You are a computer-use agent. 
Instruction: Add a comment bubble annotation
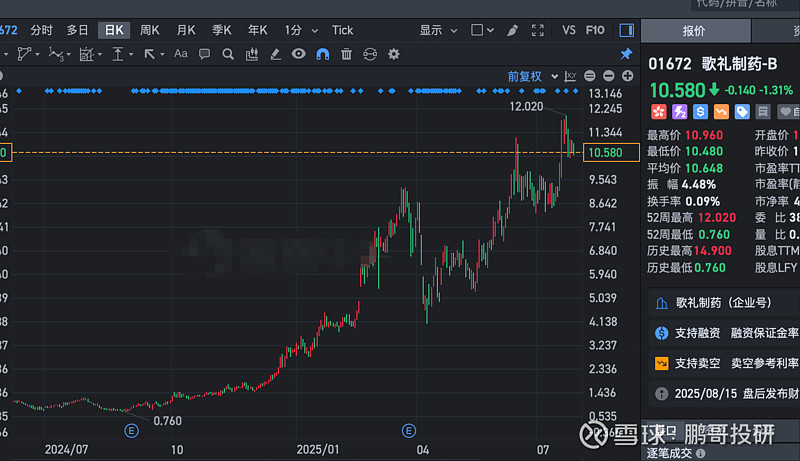(x=204, y=54)
